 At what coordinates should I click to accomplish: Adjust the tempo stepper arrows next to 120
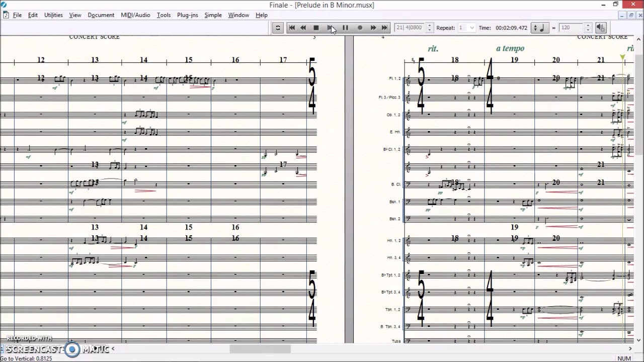click(x=588, y=28)
